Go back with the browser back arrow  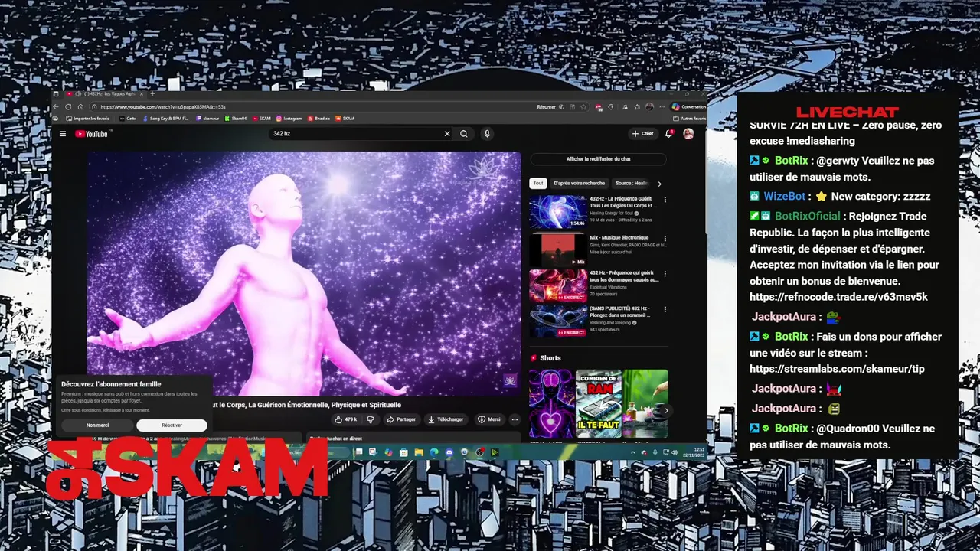[x=56, y=107]
